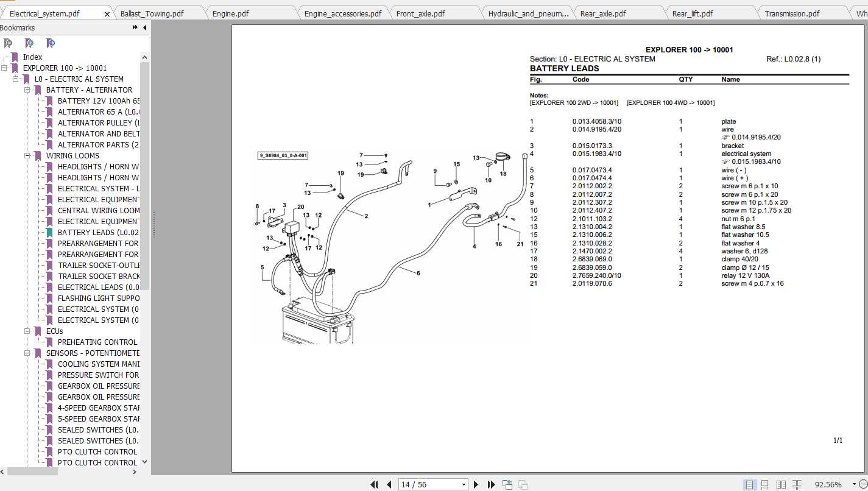This screenshot has height=491, width=868.
Task: Open the ALTERNATOR PARTS bookmark
Action: pyautogui.click(x=99, y=145)
